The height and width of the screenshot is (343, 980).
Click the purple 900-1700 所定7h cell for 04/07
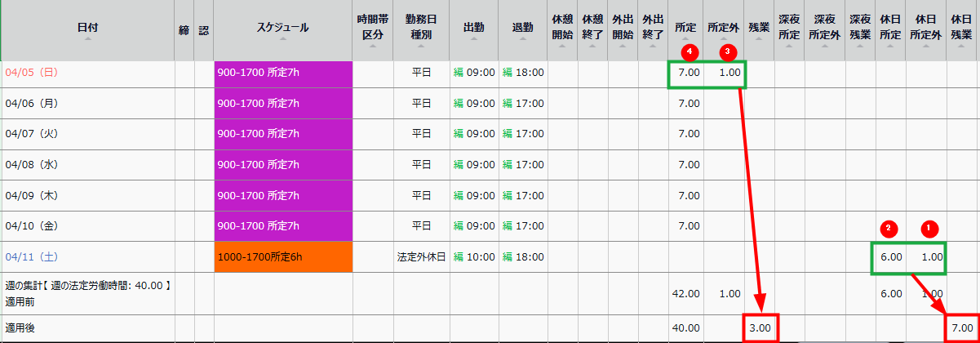(x=282, y=135)
